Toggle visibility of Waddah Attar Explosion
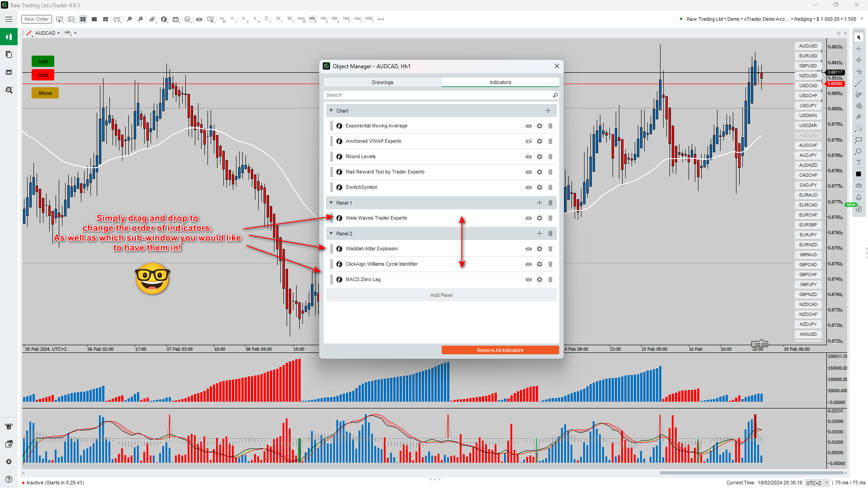Viewport: 868px width, 488px height. [528, 249]
